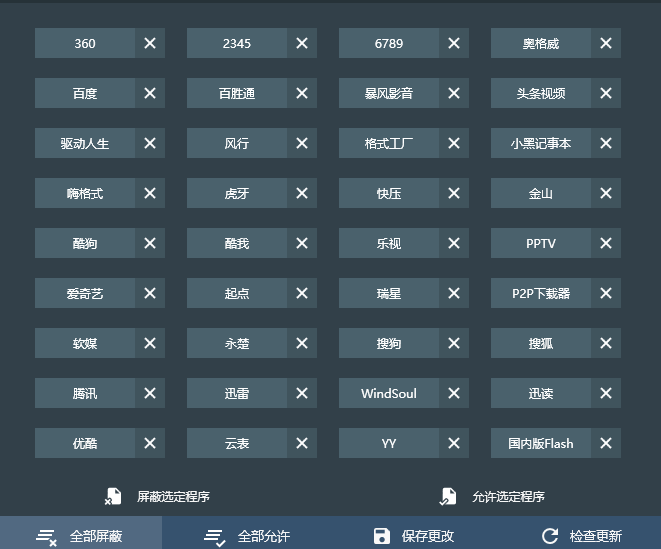Screen dimensions: 661x549
Task: Click the X icon beside 暴风影音
Action: (454, 93)
